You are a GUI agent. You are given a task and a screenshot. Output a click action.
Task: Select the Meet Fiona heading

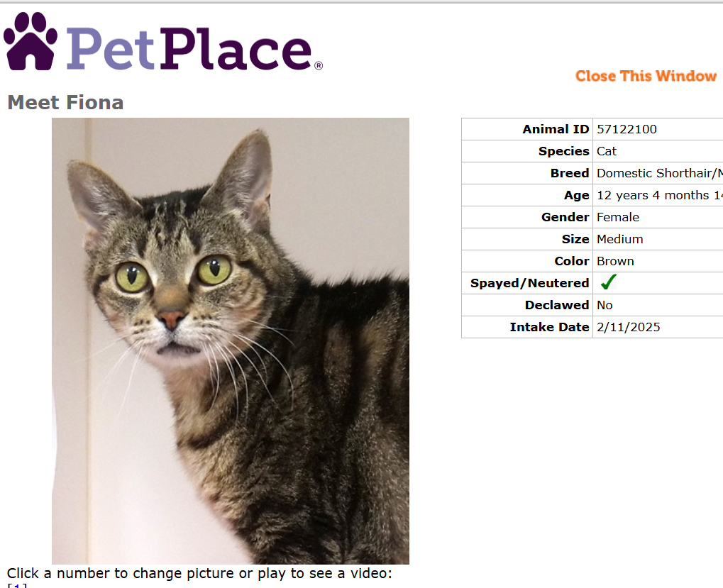pos(65,102)
